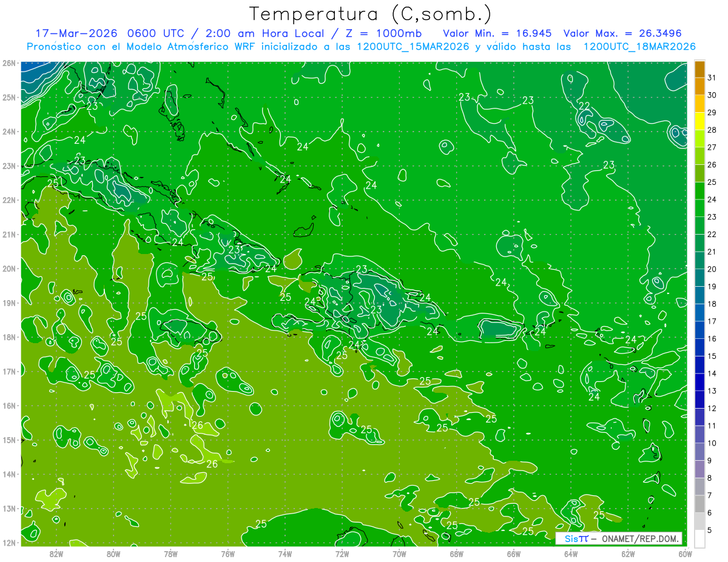Click the 80W longitude axis label
Screen dimensions: 728x562
[x=113, y=554]
